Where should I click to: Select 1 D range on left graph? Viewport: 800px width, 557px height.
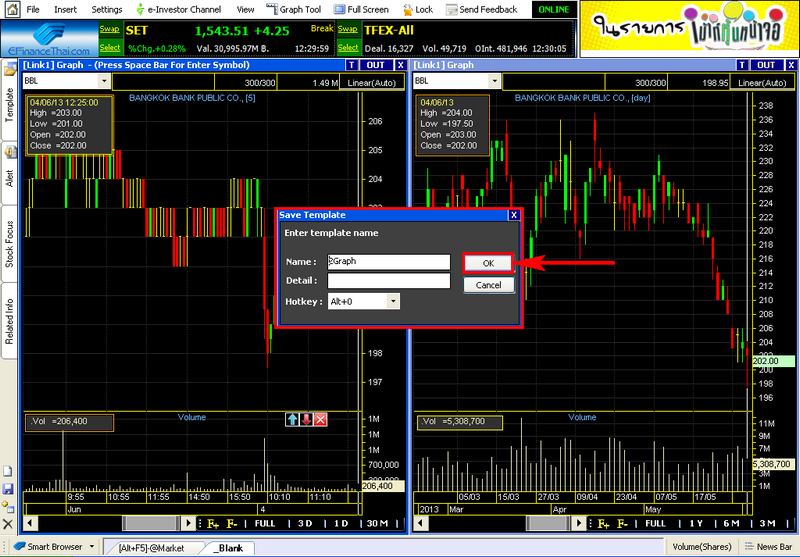click(341, 523)
